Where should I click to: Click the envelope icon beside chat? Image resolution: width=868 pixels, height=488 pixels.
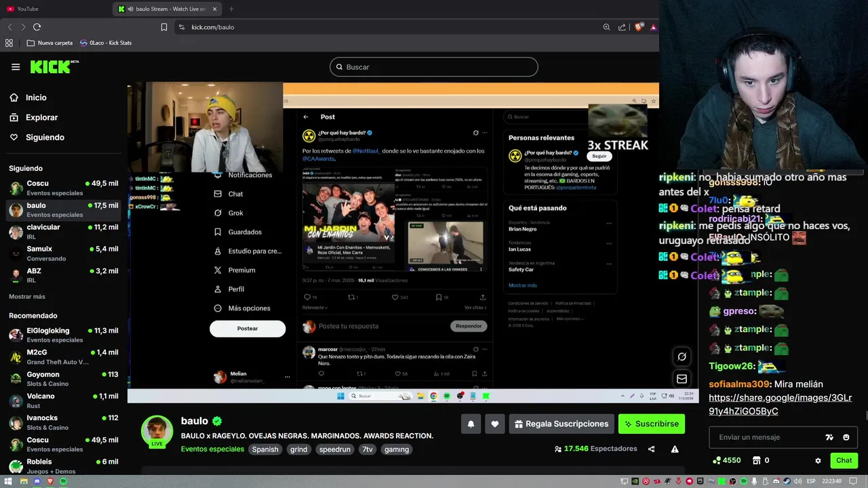tap(682, 379)
